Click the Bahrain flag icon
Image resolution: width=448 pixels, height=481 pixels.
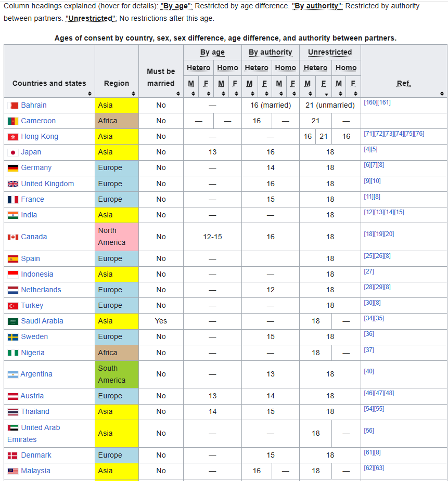point(13,106)
